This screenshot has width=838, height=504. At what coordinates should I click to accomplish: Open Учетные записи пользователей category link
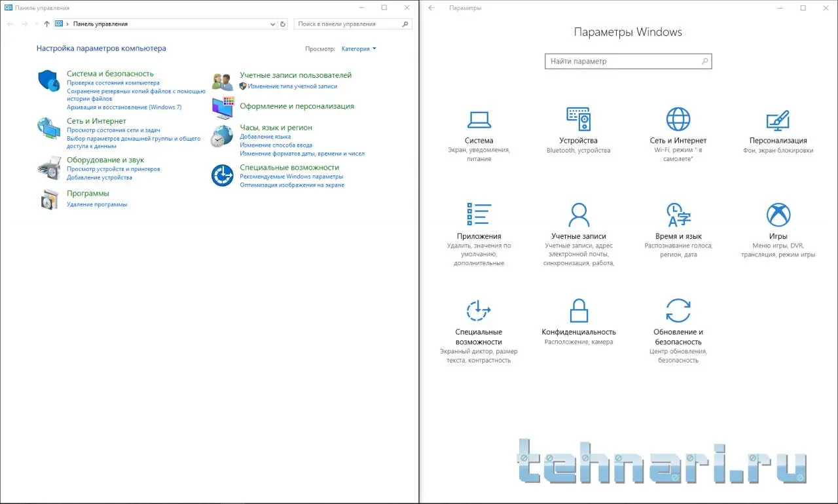(x=295, y=75)
